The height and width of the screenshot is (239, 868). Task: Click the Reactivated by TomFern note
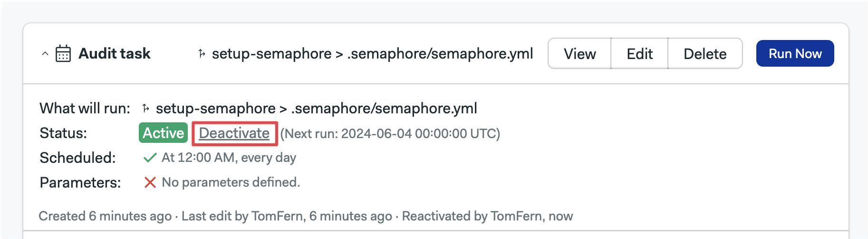click(487, 216)
